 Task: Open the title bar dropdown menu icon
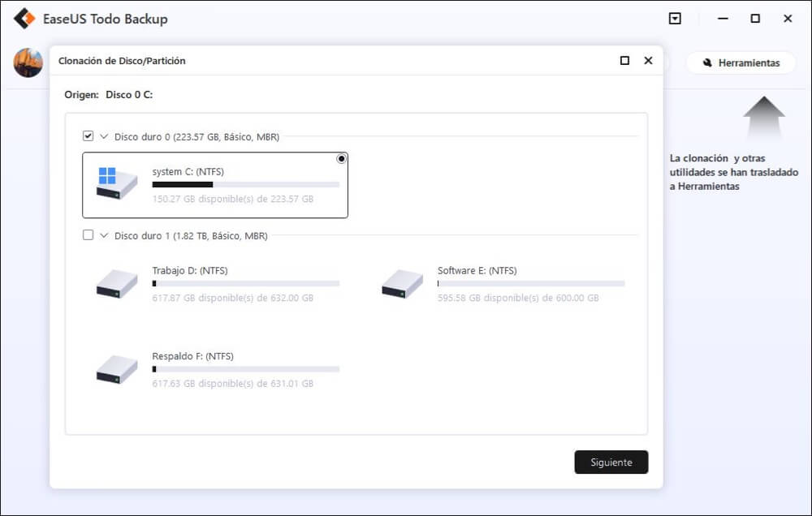pos(675,19)
